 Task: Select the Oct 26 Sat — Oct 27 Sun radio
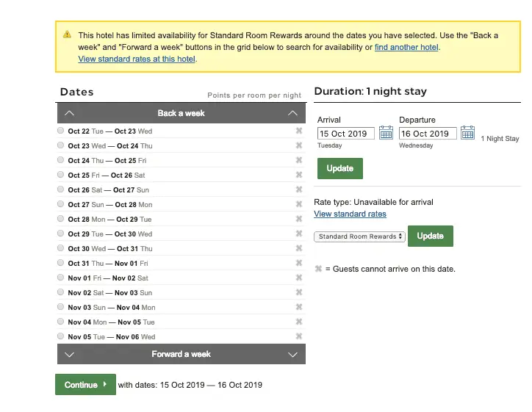pos(60,189)
